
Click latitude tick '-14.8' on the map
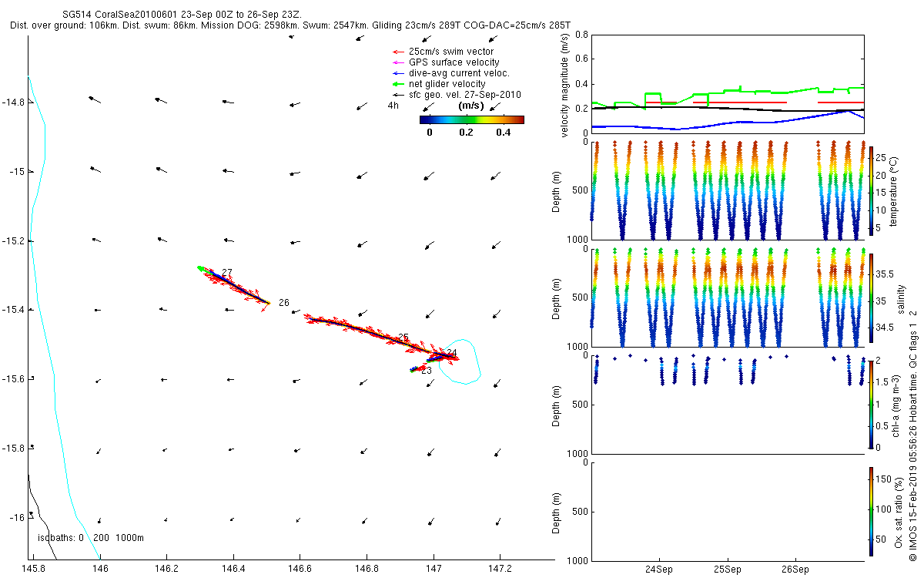tap(12, 102)
